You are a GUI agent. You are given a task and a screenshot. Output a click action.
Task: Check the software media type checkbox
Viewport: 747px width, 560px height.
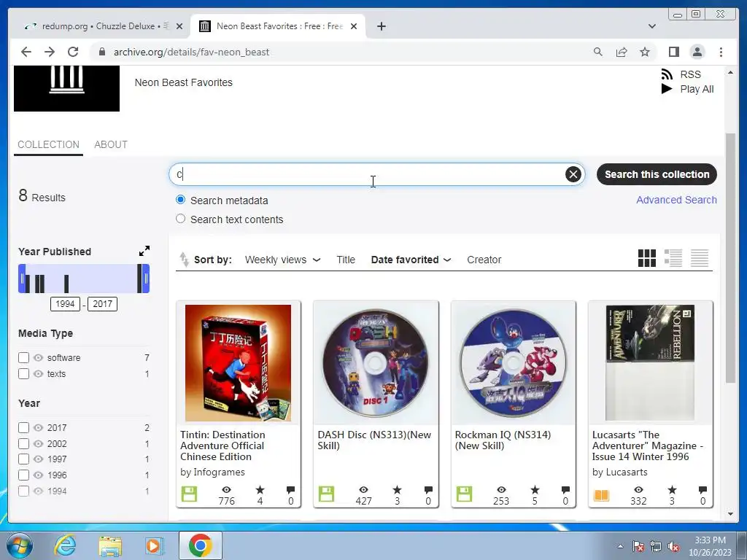[x=23, y=357]
